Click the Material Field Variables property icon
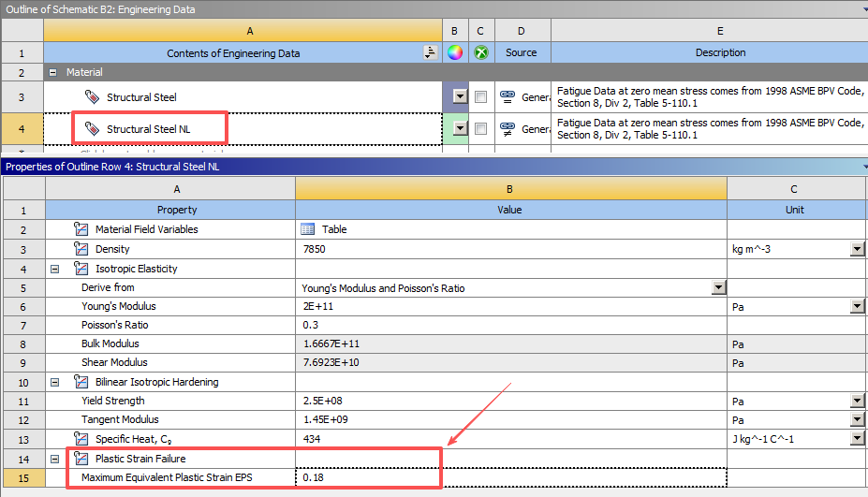Screen dimensions: 868x497 [81, 229]
